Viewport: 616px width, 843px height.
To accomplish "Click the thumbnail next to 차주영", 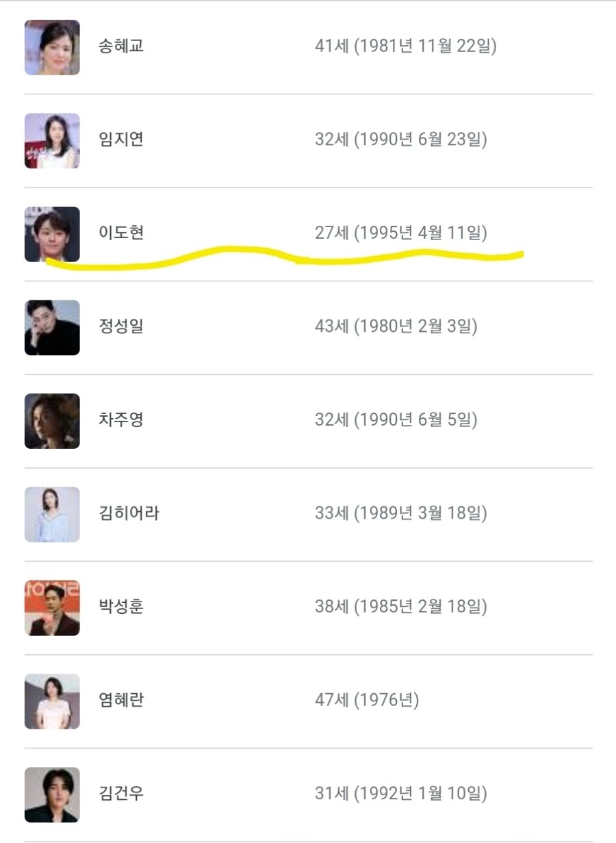I will (52, 421).
